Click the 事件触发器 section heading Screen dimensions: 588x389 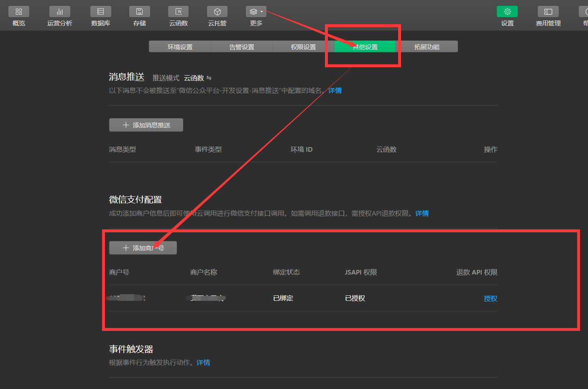coord(131,349)
